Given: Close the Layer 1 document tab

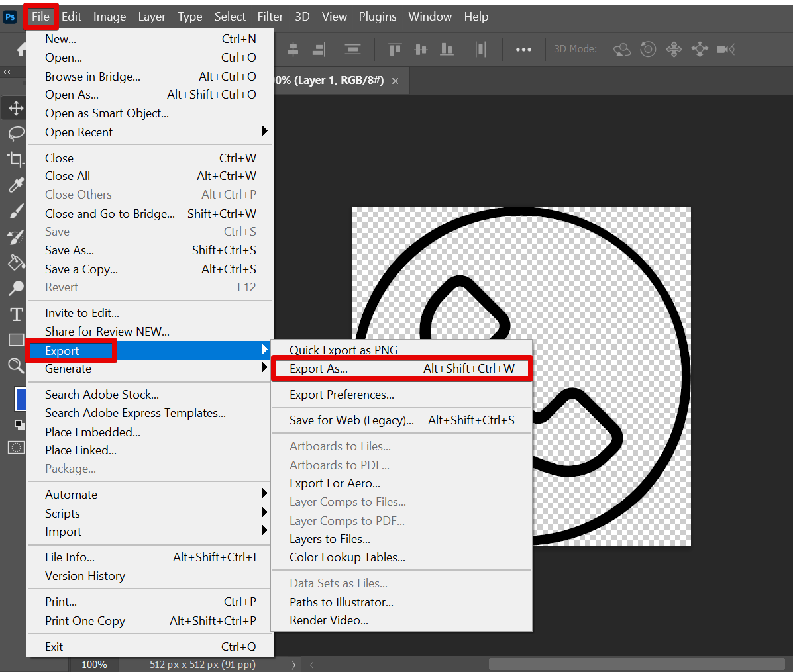Looking at the screenshot, I should (396, 81).
